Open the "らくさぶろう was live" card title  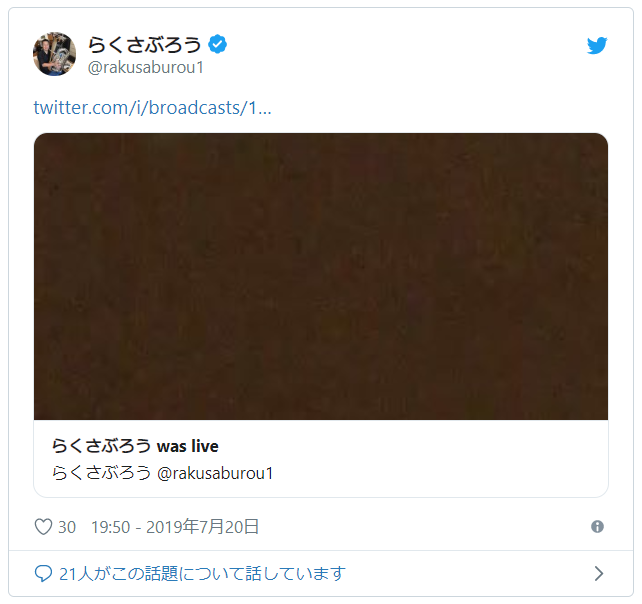pos(135,446)
